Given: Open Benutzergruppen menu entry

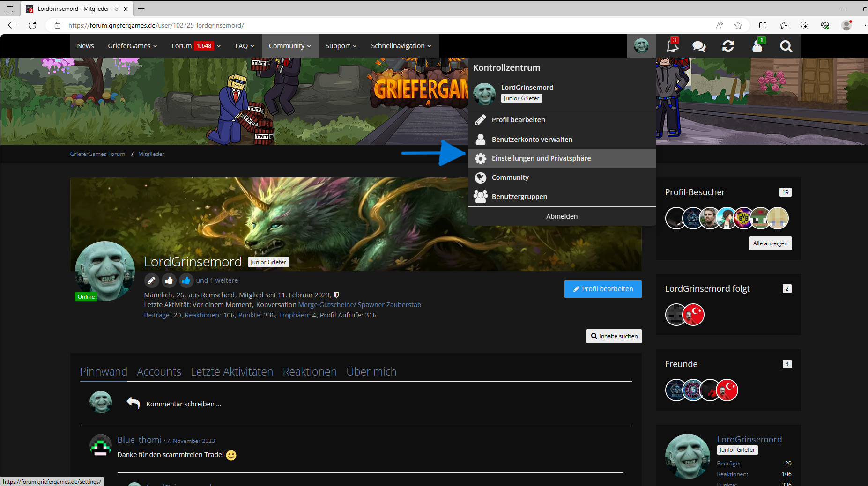Looking at the screenshot, I should click(562, 197).
